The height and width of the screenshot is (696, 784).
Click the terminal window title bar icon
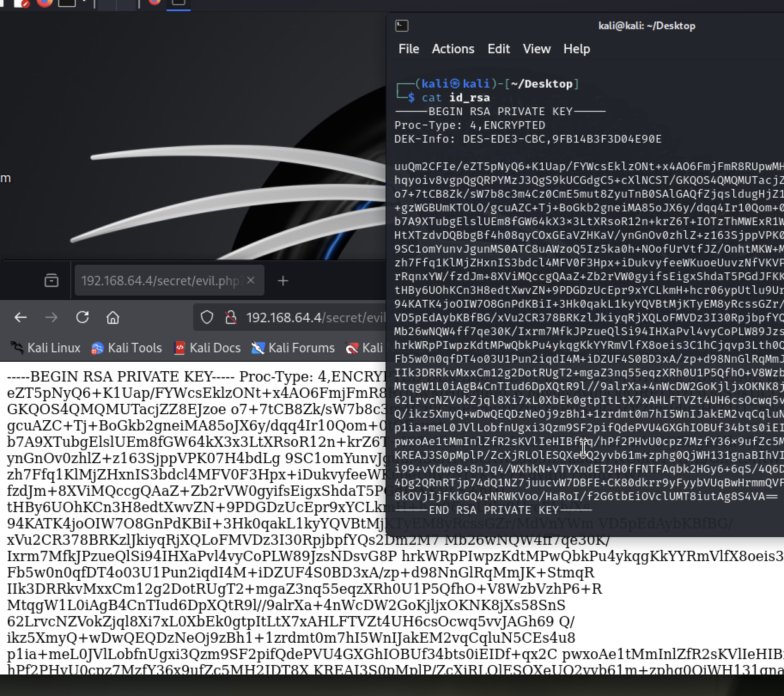401,26
